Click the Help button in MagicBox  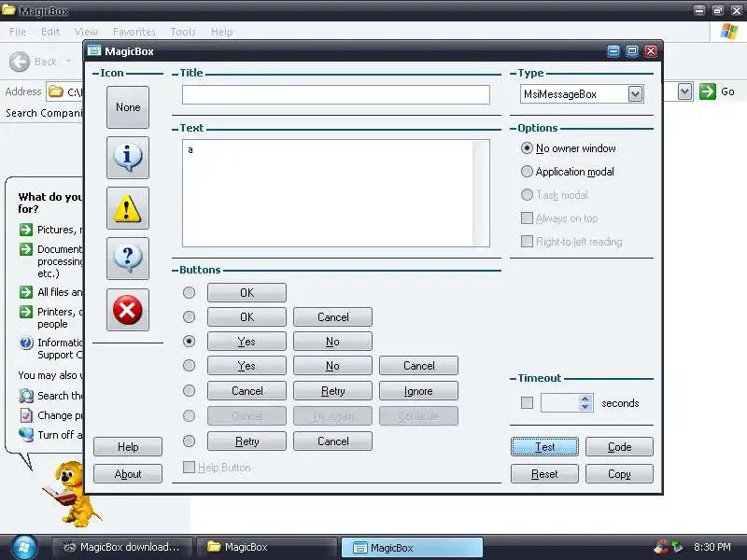point(128,447)
